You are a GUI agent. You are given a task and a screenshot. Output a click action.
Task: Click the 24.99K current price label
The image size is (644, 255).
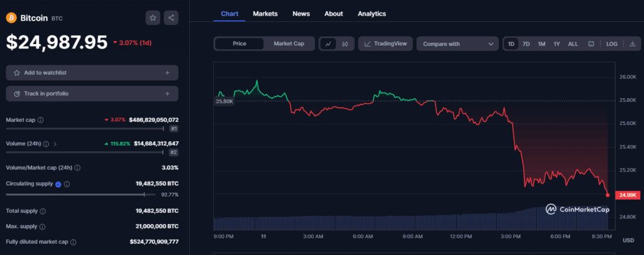click(628, 195)
